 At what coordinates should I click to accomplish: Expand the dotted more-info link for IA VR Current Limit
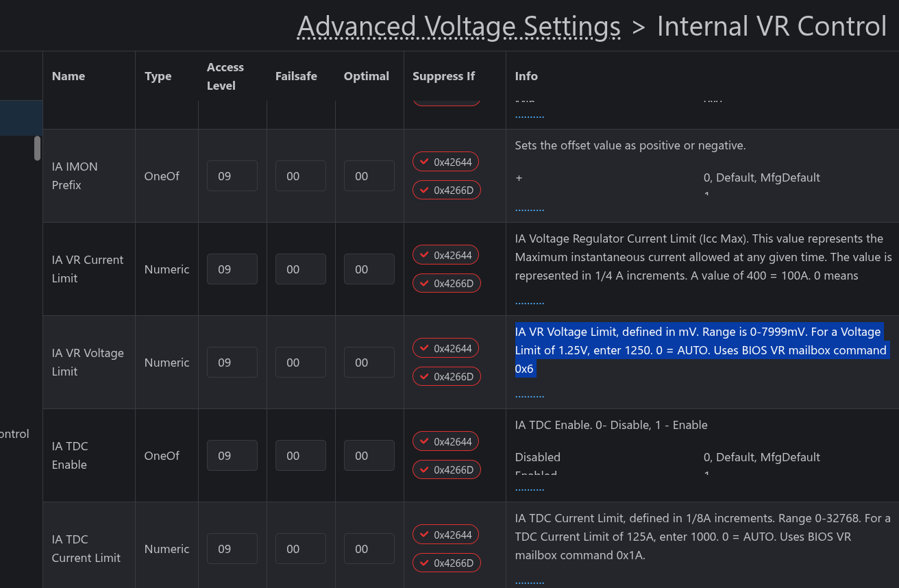(530, 302)
